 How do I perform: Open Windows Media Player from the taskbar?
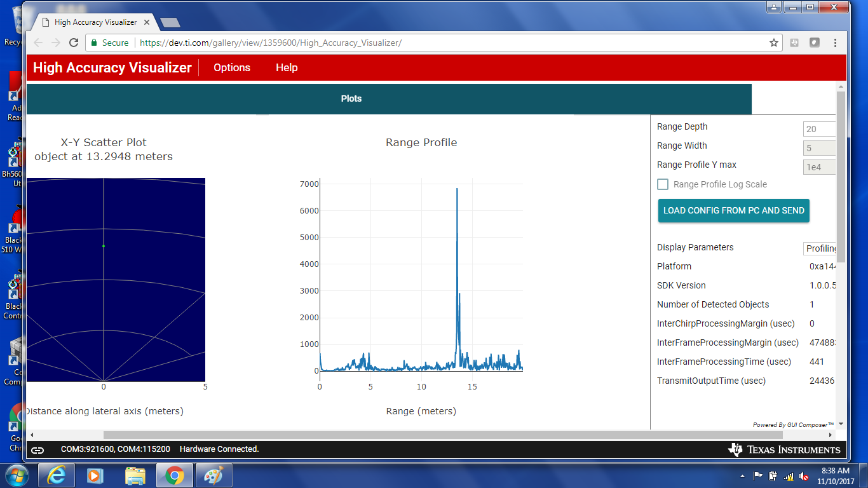point(95,475)
